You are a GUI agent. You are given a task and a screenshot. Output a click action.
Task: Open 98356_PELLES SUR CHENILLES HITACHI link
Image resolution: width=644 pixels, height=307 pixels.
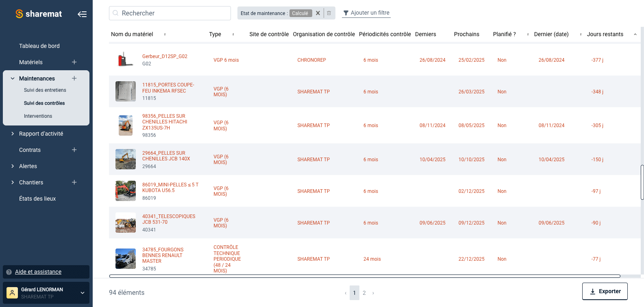(x=165, y=122)
